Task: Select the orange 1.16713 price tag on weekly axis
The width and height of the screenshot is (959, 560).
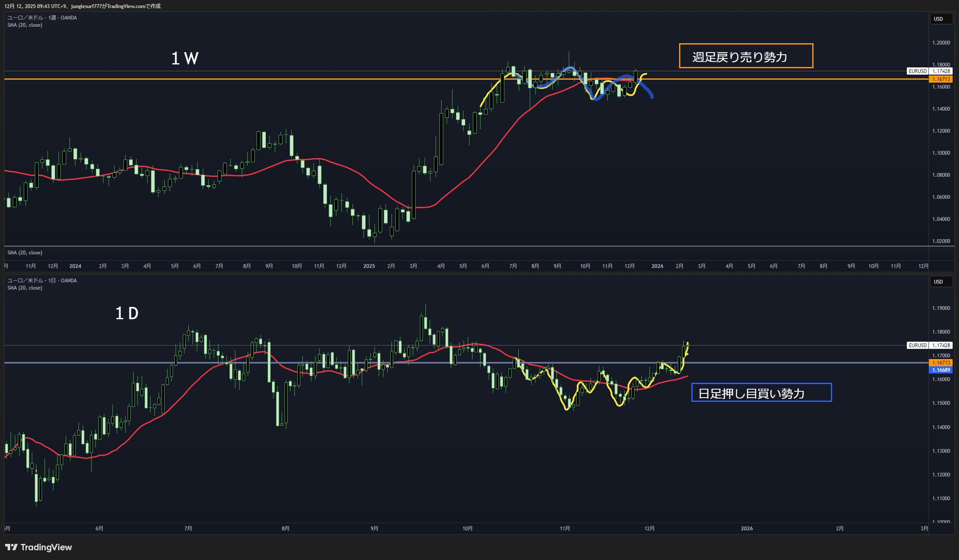Action: [940, 79]
